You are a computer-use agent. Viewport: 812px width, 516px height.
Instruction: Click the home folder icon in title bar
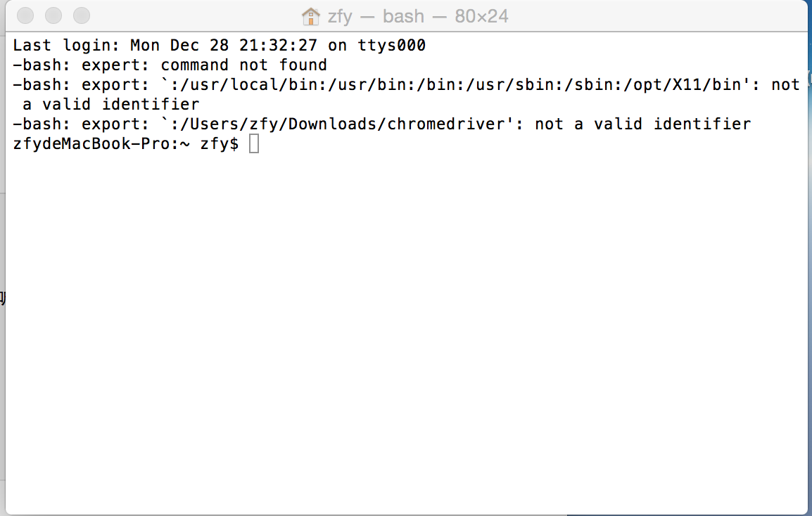pos(310,15)
